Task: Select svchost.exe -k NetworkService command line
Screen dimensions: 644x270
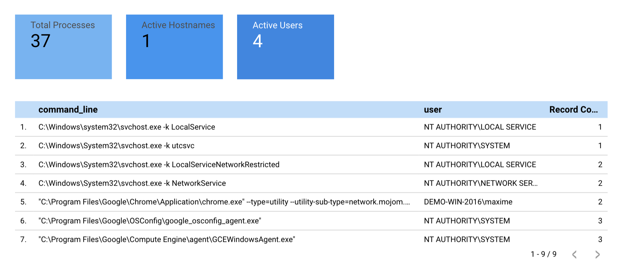Action: (132, 183)
